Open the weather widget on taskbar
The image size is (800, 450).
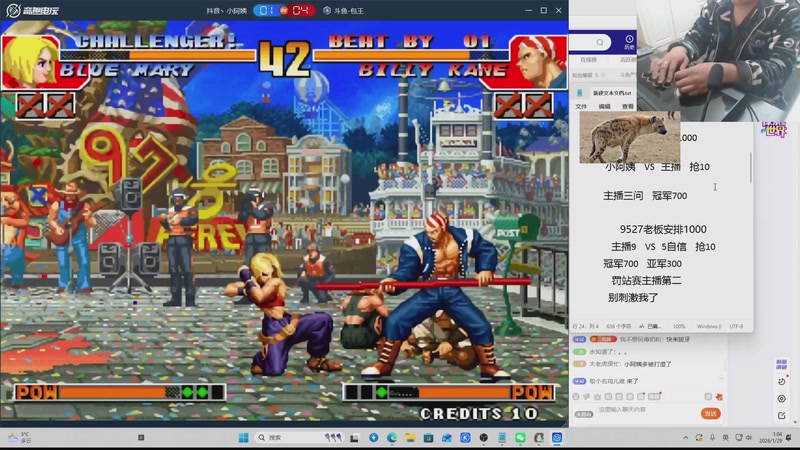(18, 438)
